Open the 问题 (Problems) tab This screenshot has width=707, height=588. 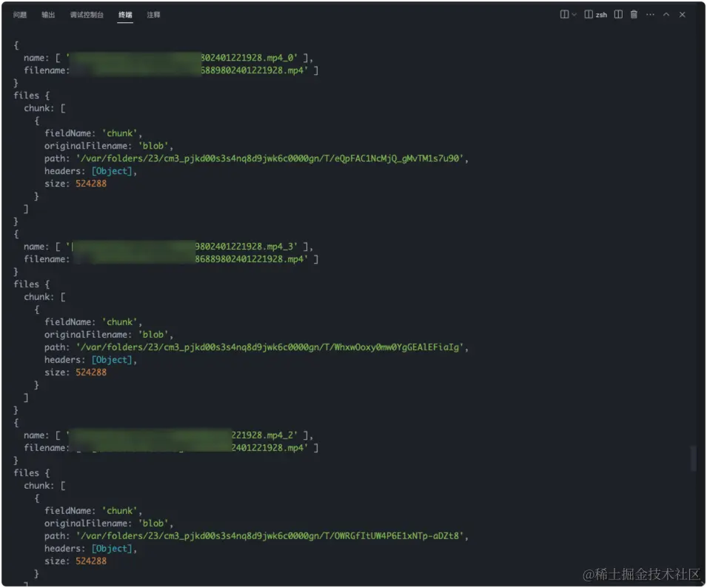point(20,15)
